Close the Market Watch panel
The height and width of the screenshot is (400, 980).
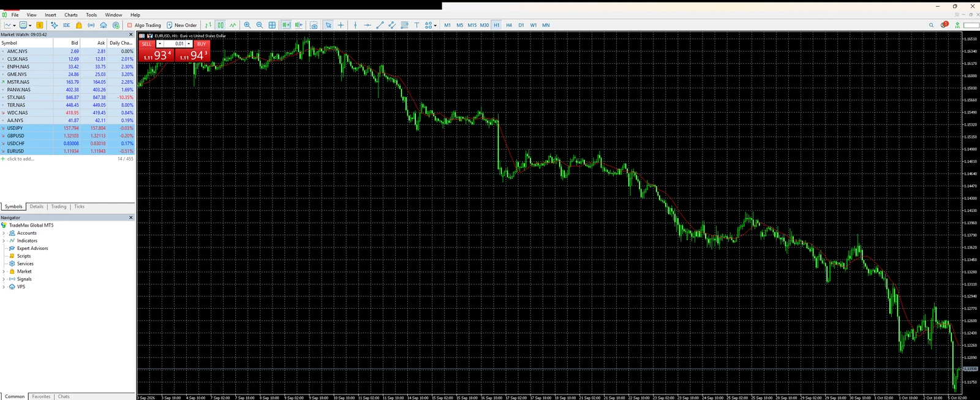tap(131, 34)
